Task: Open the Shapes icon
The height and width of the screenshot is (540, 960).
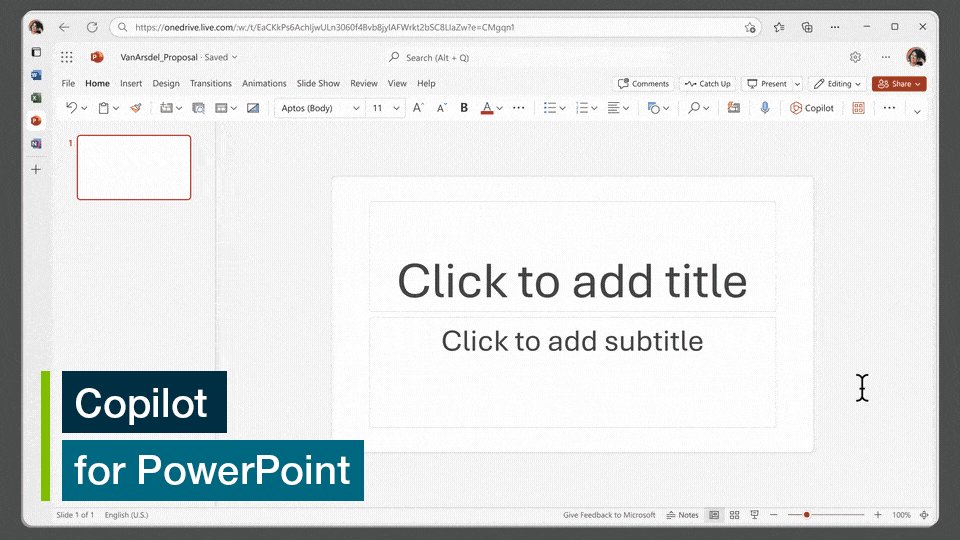Action: point(654,108)
